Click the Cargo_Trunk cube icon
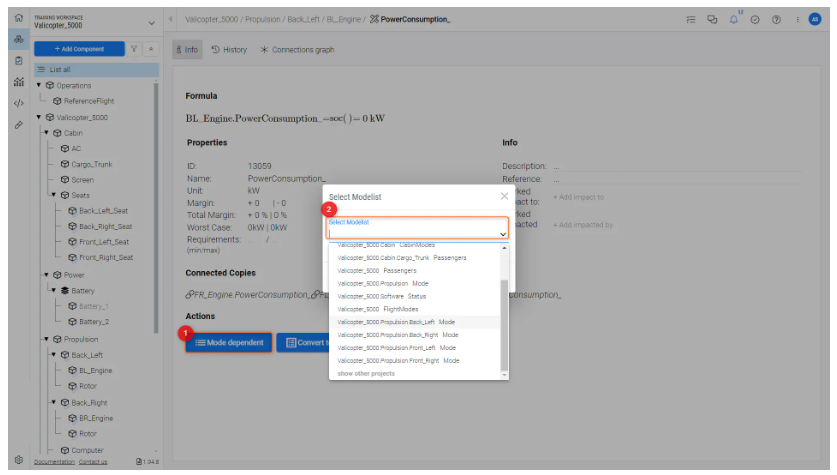The image size is (837, 475). point(65,164)
